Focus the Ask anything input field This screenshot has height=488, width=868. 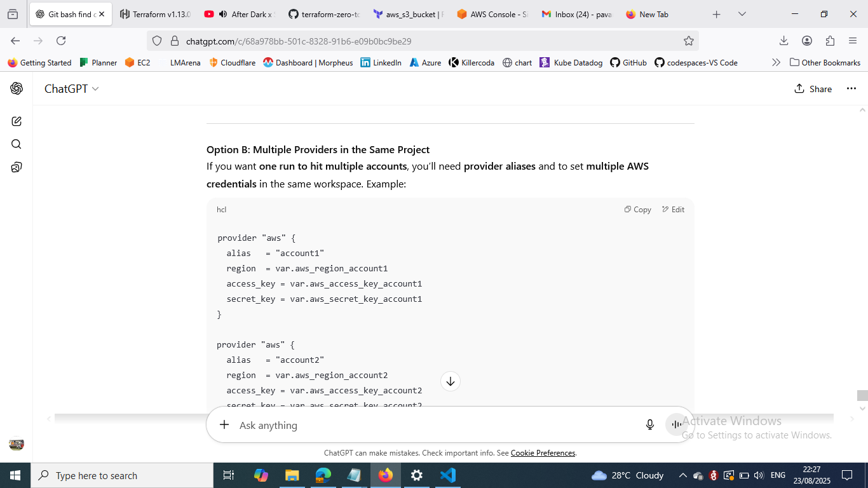pos(432,425)
